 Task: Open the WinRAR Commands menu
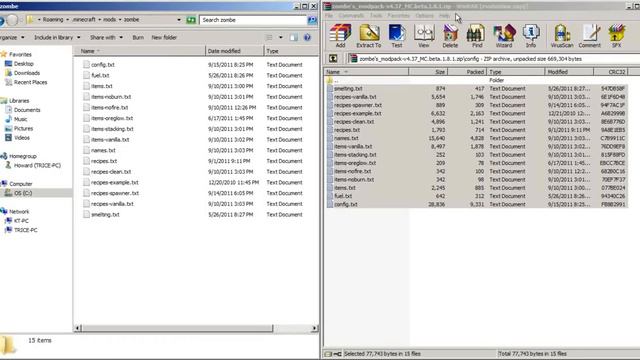[x=351, y=16]
